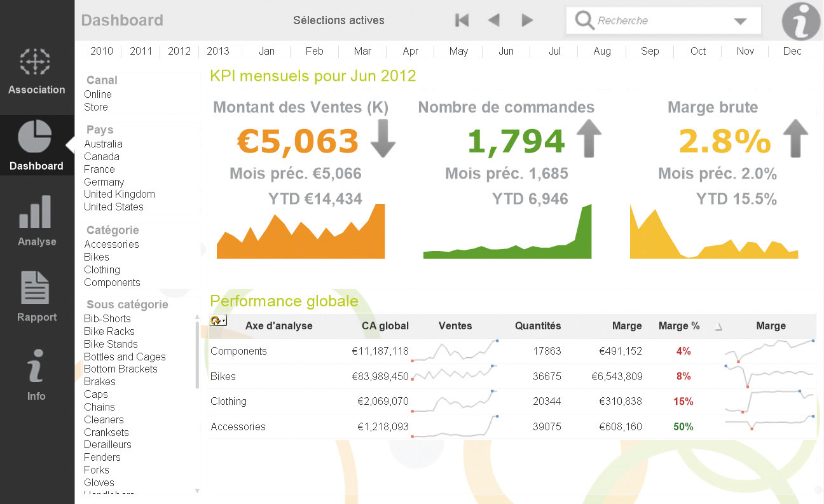Click yellow Marge brute area chart
The width and height of the screenshot is (824, 504).
point(714,231)
